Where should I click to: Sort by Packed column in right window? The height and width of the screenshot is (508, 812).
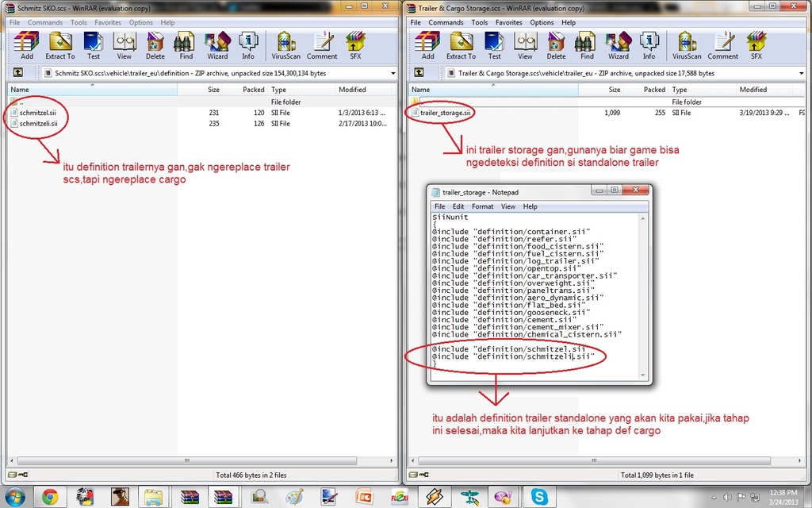coord(654,90)
